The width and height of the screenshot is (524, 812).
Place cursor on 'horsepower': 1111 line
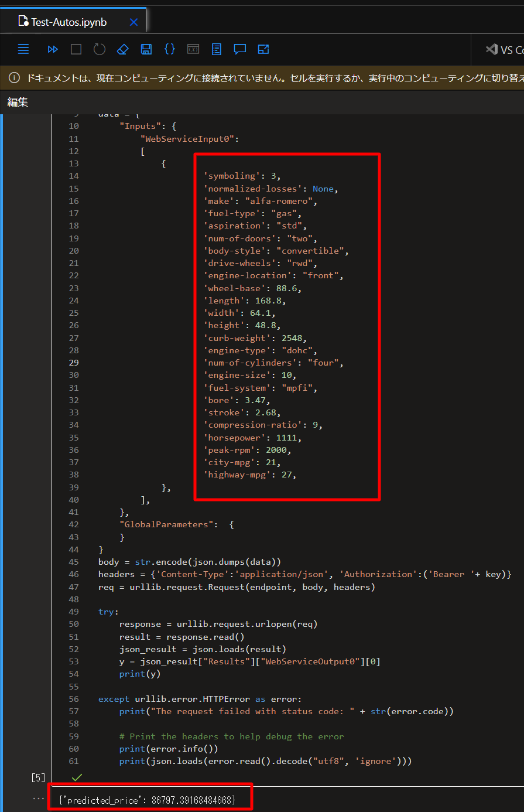pyautogui.click(x=253, y=438)
